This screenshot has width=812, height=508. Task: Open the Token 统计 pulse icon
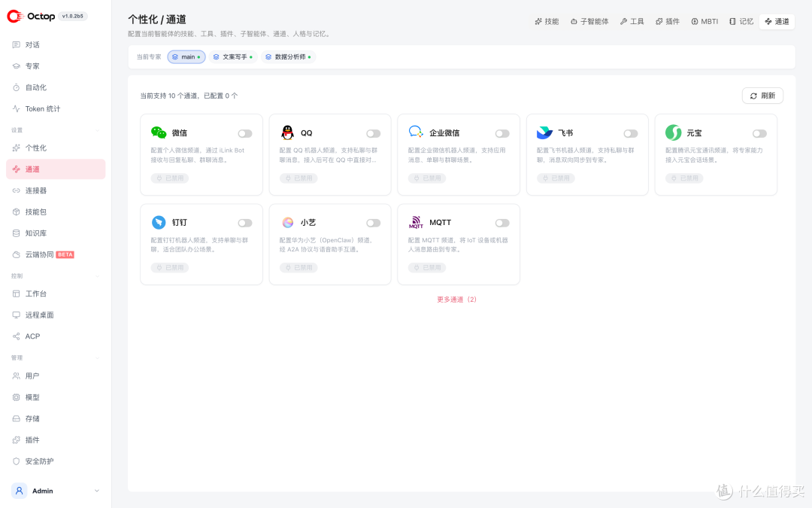(x=16, y=109)
